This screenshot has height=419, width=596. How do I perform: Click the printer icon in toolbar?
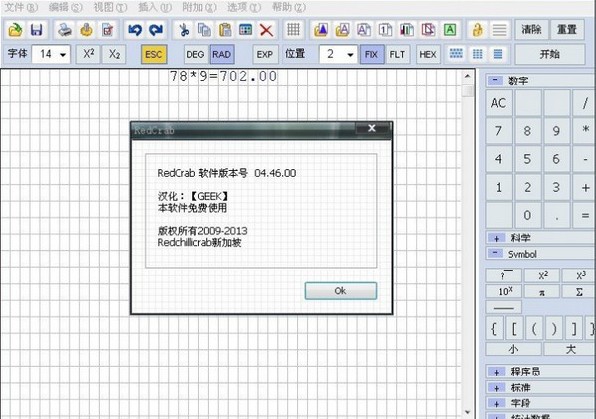point(65,30)
